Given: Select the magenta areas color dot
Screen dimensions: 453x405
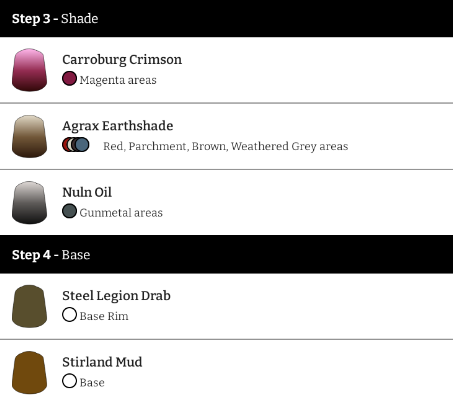Looking at the screenshot, I should pyautogui.click(x=69, y=79).
